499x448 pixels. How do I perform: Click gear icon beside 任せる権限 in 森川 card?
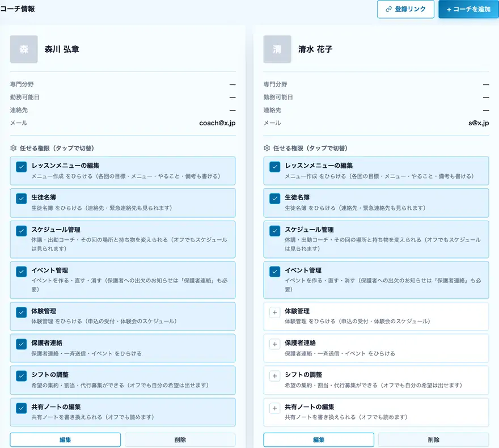14,148
